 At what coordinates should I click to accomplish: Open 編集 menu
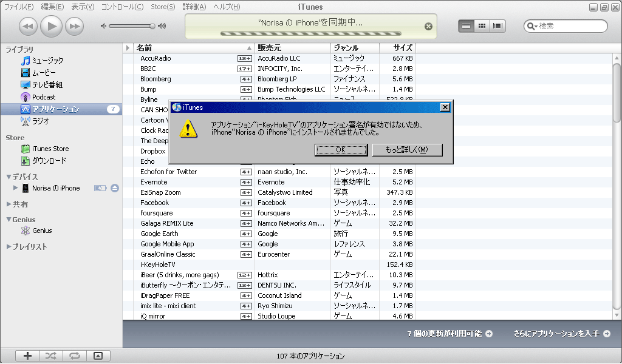click(52, 7)
